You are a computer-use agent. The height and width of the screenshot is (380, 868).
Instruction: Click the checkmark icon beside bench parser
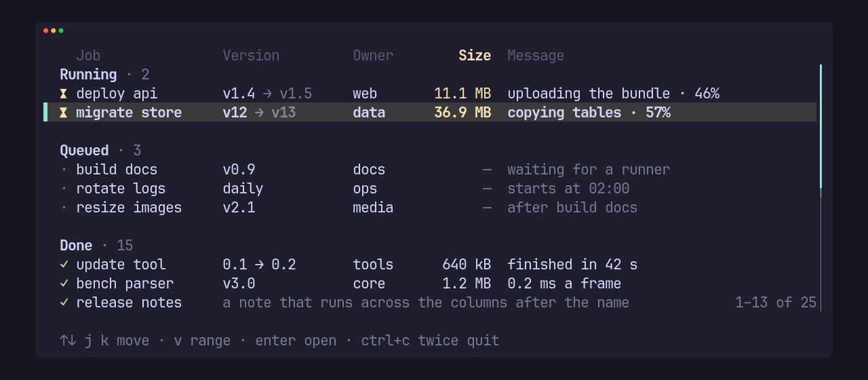pos(64,284)
